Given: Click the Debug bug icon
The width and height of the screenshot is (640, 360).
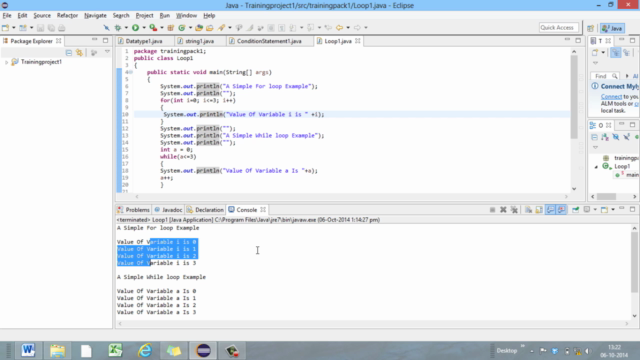Looking at the screenshot, I should 118,28.
